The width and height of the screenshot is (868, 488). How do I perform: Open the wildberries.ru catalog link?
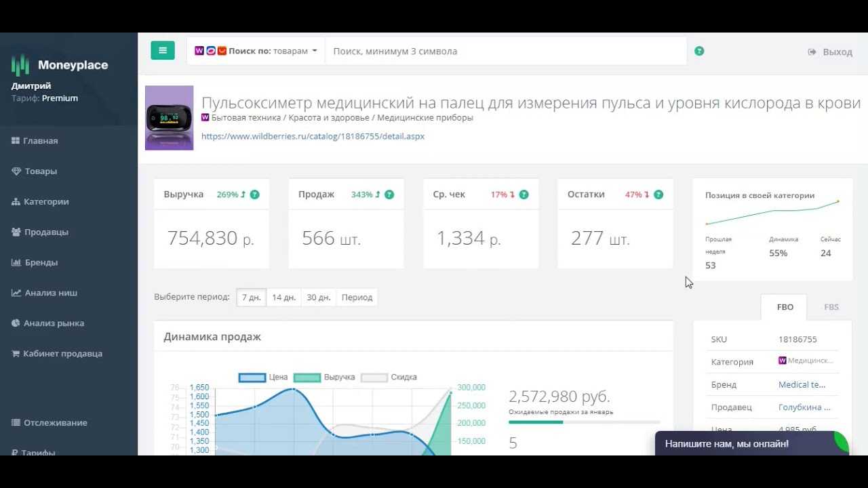tap(313, 136)
